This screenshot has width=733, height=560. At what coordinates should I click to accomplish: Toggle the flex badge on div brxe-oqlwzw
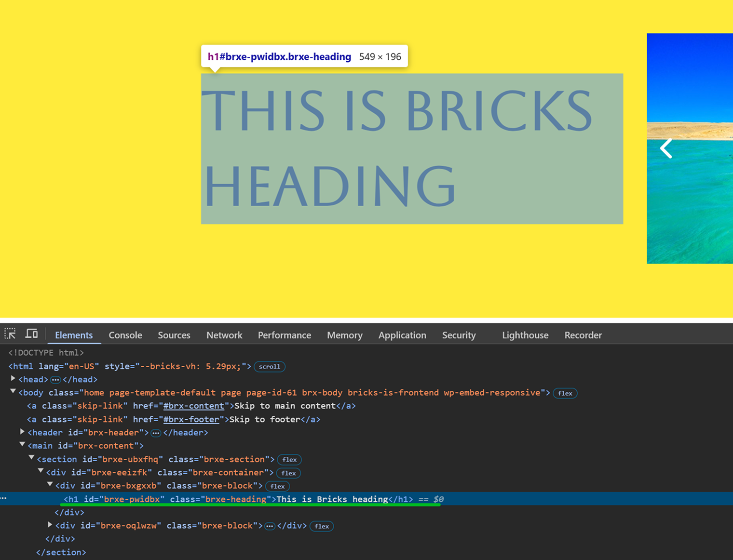click(322, 526)
